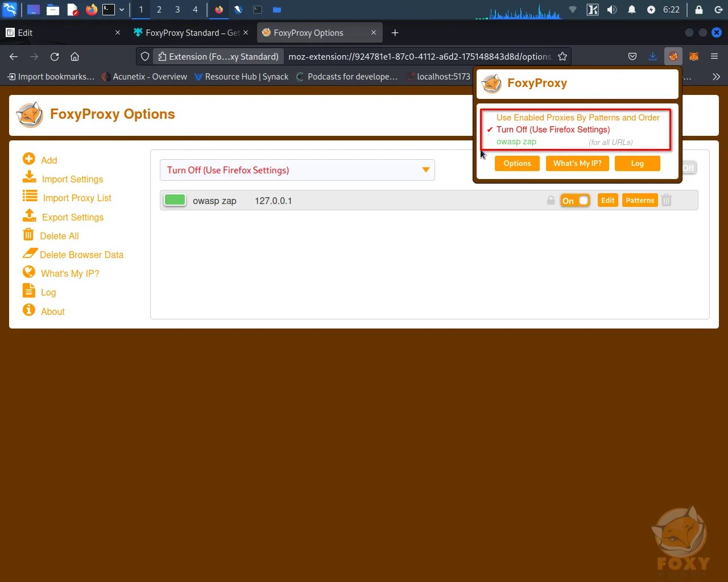Open the Log page from the sidebar

(28, 292)
